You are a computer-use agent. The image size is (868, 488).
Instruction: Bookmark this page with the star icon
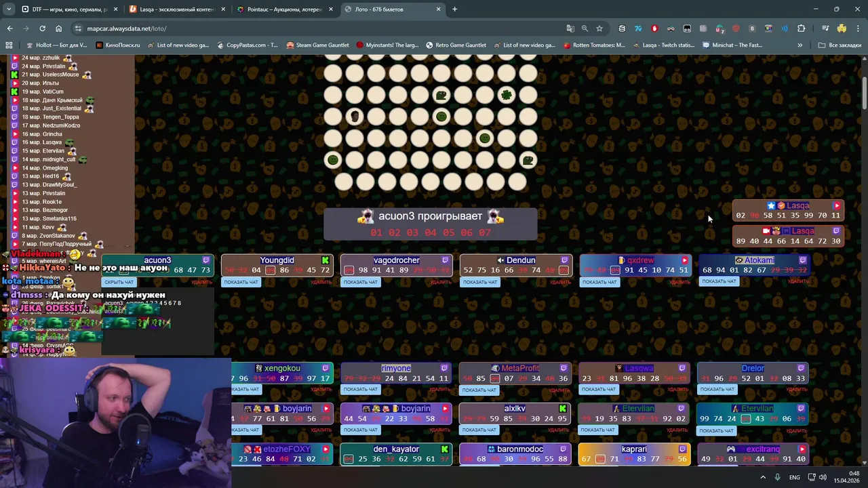599,28
